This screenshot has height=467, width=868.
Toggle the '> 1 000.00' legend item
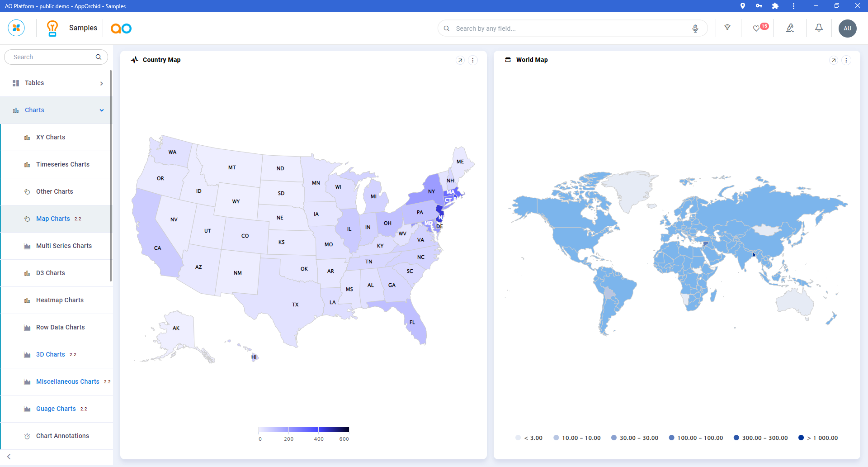818,438
